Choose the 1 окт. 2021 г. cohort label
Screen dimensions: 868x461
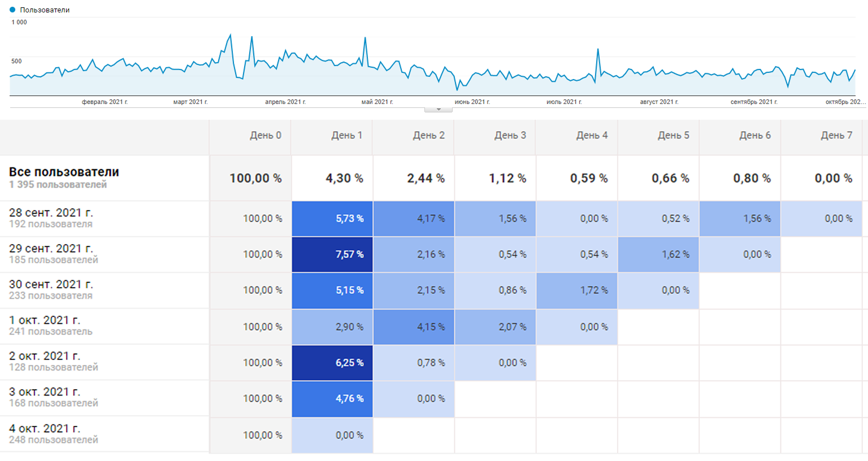(x=44, y=320)
